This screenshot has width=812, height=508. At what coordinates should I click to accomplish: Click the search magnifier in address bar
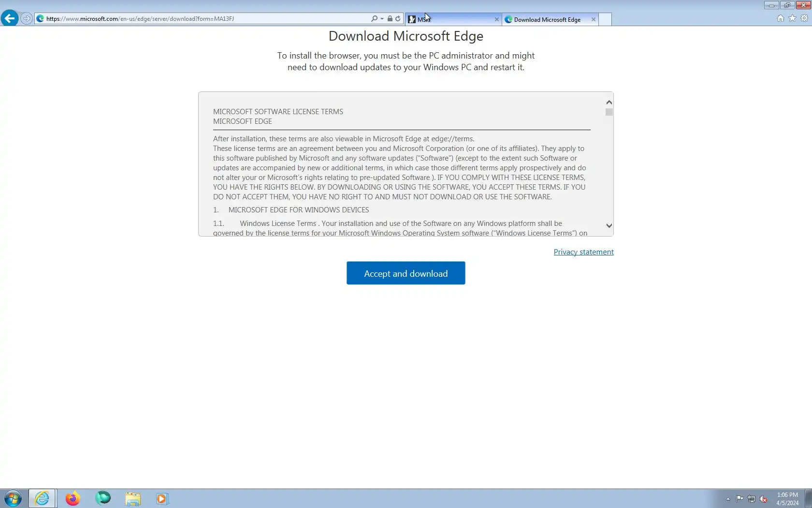click(374, 19)
